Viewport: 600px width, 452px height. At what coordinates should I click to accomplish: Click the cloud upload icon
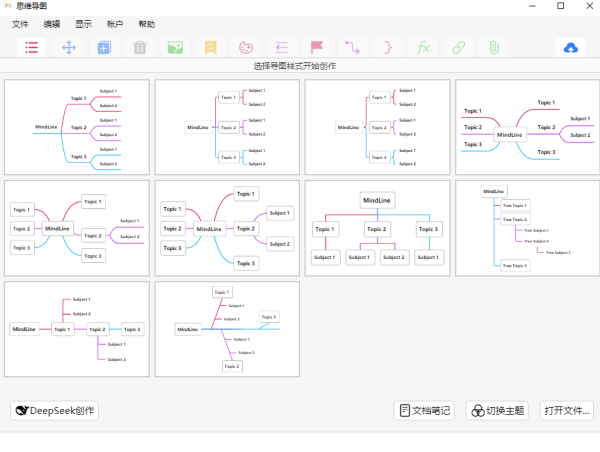(x=571, y=47)
